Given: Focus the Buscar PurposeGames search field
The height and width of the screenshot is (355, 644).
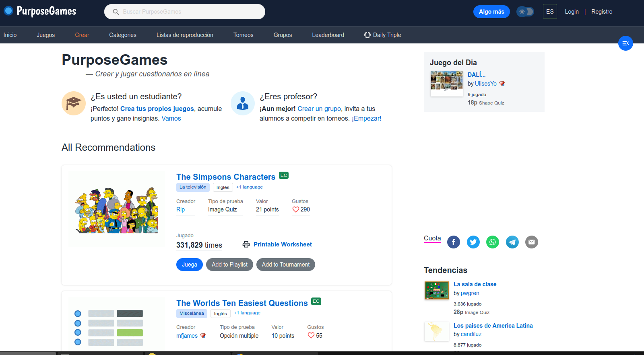Looking at the screenshot, I should 185,12.
